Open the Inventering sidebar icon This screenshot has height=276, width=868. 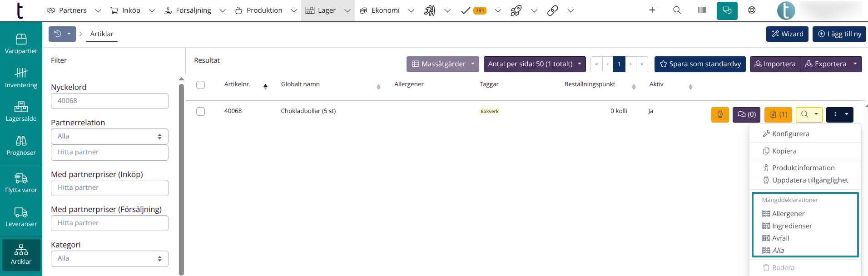[x=21, y=78]
